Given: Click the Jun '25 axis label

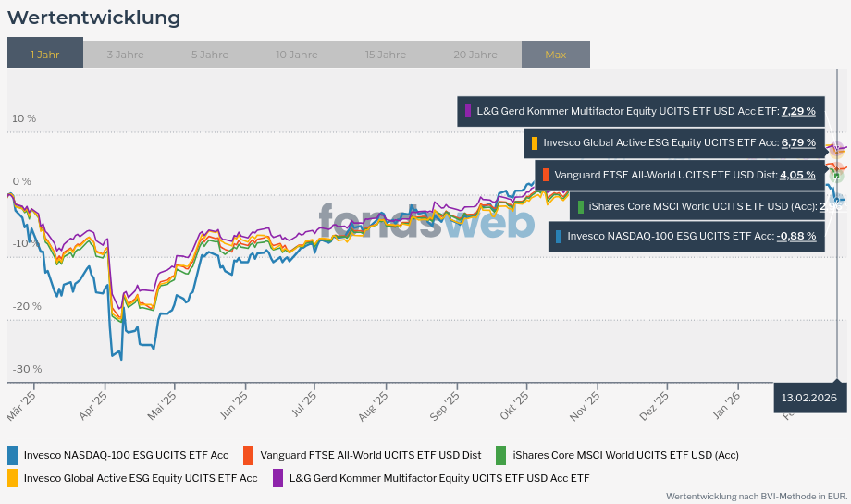Looking at the screenshot, I should tap(234, 406).
